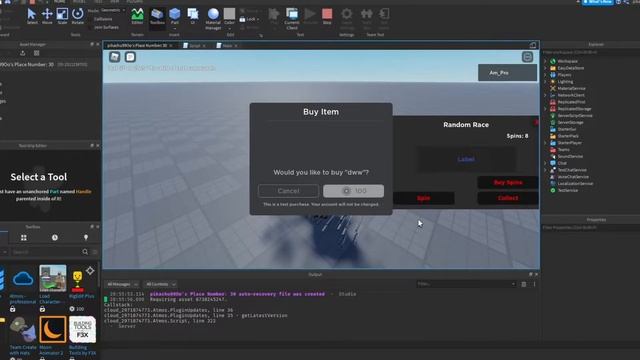Select StarterGui in Explorer
640x360 pixels.
click(567, 129)
